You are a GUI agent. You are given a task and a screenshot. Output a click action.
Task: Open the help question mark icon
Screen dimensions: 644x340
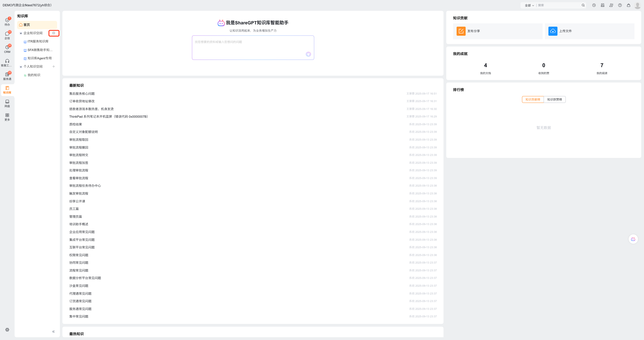tap(620, 5)
